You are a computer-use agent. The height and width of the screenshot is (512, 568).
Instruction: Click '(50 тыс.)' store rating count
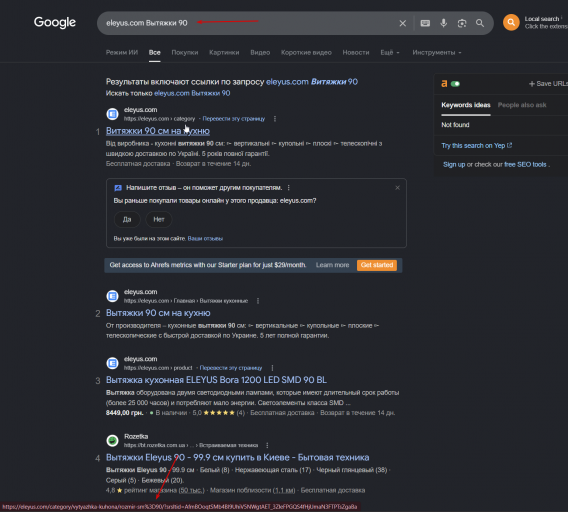pos(192,490)
